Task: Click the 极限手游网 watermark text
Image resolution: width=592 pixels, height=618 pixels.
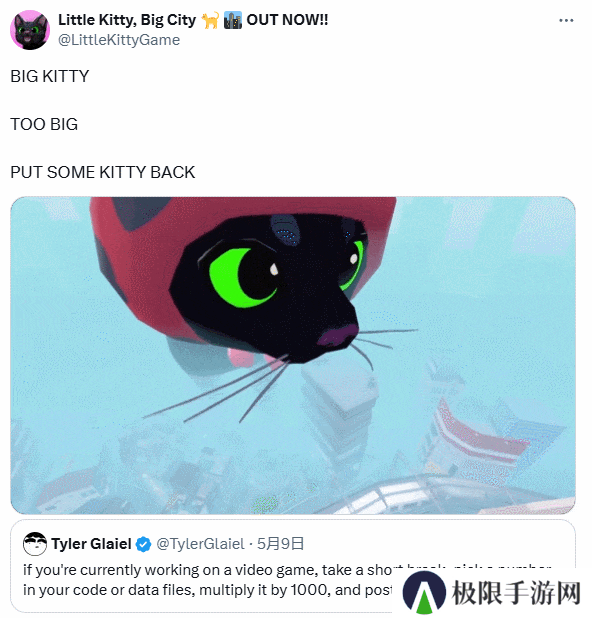Action: pyautogui.click(x=516, y=593)
